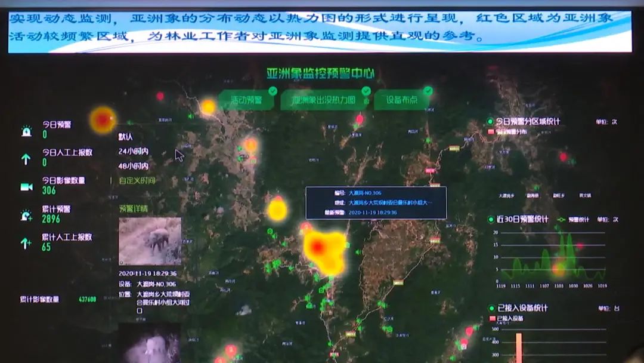
Task: Click the video camera icon beside 今日影像数量
Action: [26, 187]
